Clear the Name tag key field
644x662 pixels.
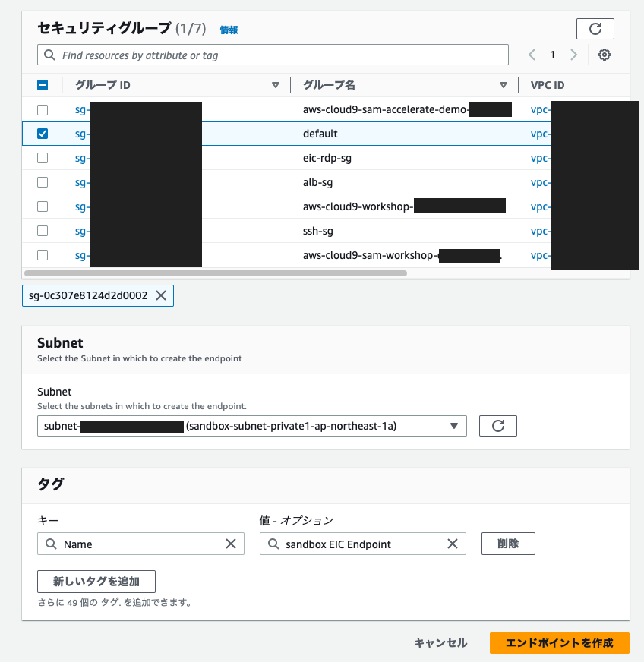tap(231, 544)
